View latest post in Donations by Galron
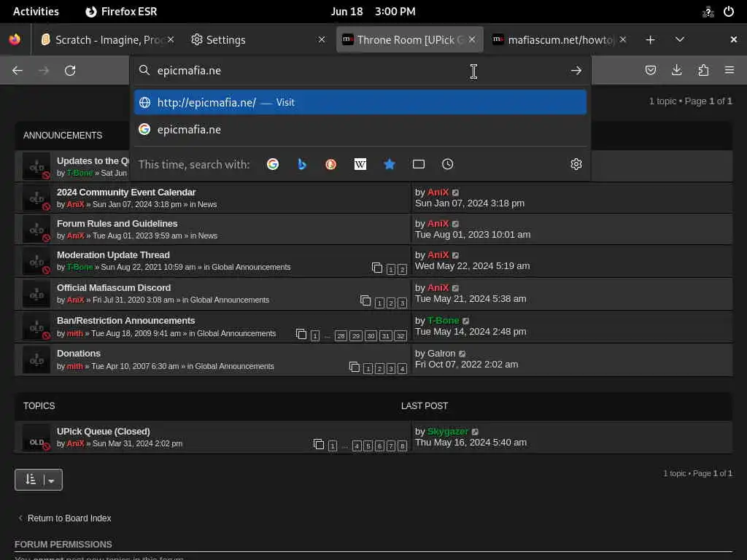Image resolution: width=747 pixels, height=560 pixels. pyautogui.click(x=462, y=354)
